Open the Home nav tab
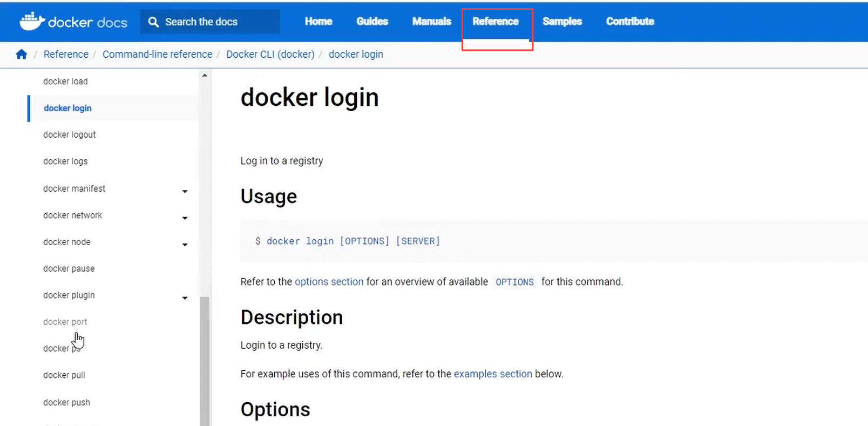The width and height of the screenshot is (868, 426). pyautogui.click(x=318, y=21)
